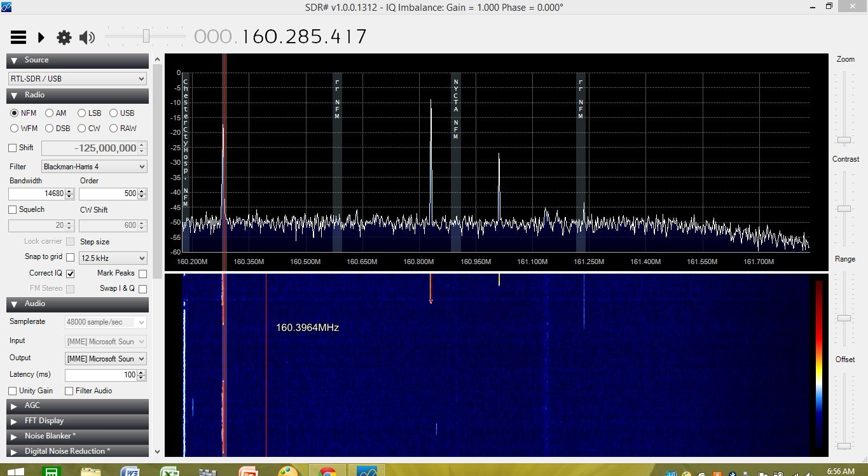Enable the Snap to grid checkbox
The width and height of the screenshot is (868, 476).
click(70, 258)
